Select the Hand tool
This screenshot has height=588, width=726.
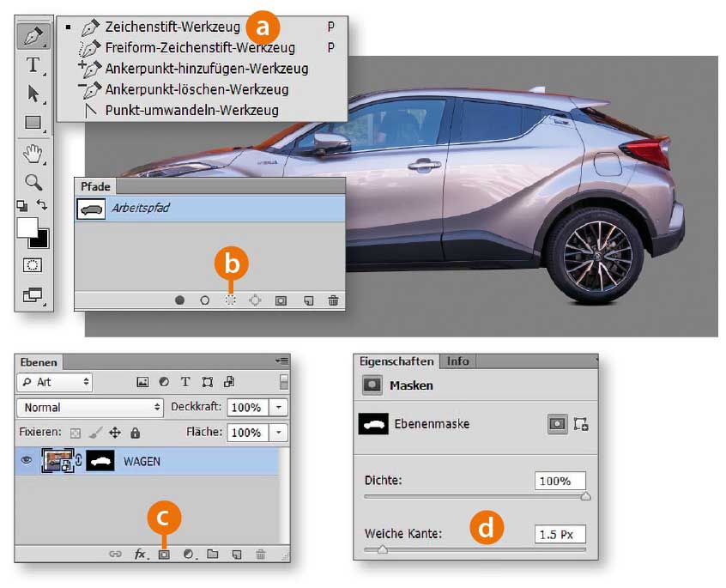pos(33,154)
